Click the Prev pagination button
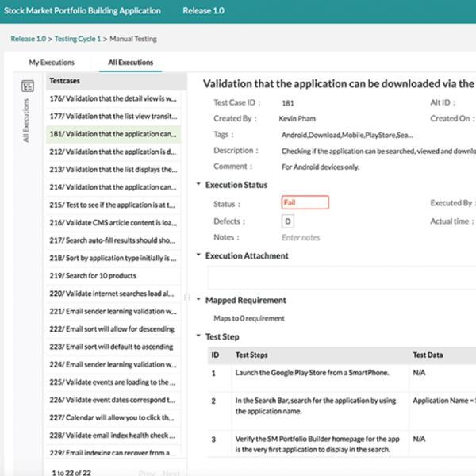Screen dimensions: 476x476 (147, 473)
